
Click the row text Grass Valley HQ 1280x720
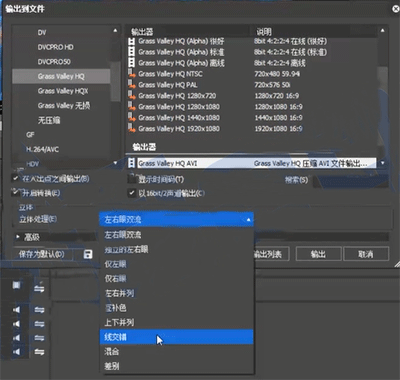pos(177,96)
